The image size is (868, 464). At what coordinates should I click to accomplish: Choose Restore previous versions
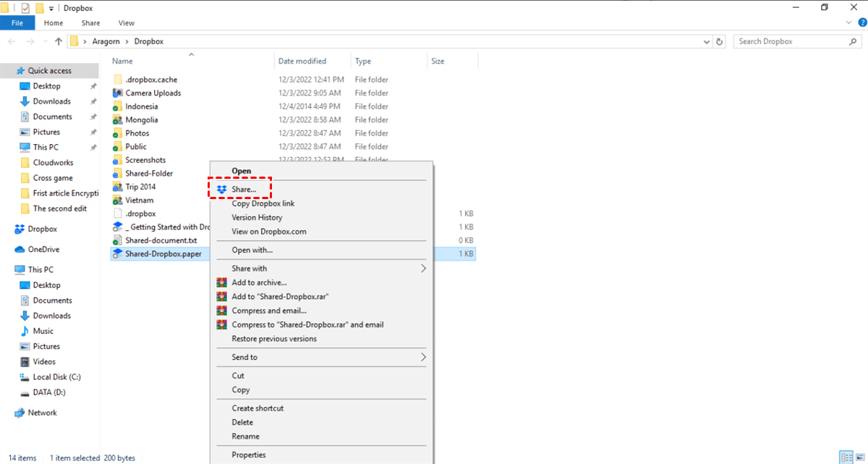tap(274, 339)
